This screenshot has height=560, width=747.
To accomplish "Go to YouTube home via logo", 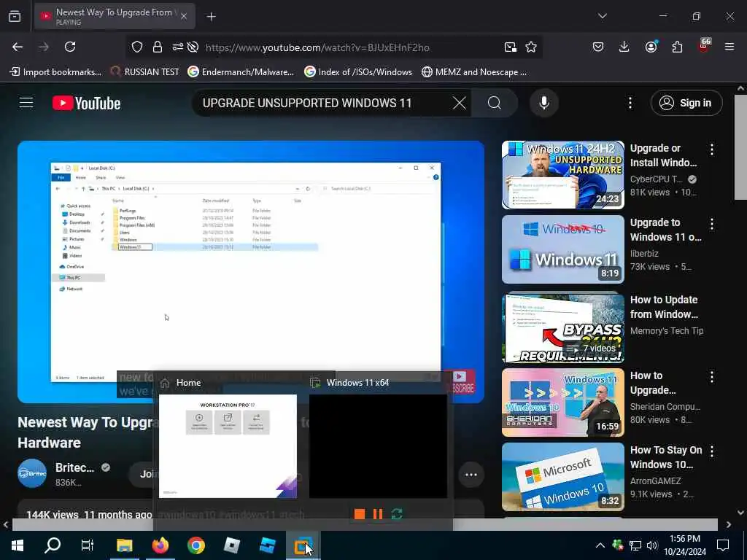I will tap(86, 103).
